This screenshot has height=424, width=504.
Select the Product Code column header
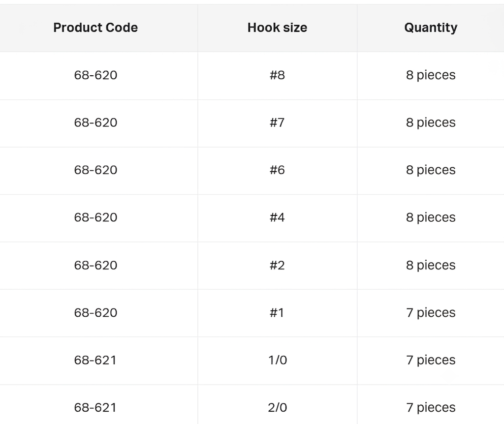(95, 28)
